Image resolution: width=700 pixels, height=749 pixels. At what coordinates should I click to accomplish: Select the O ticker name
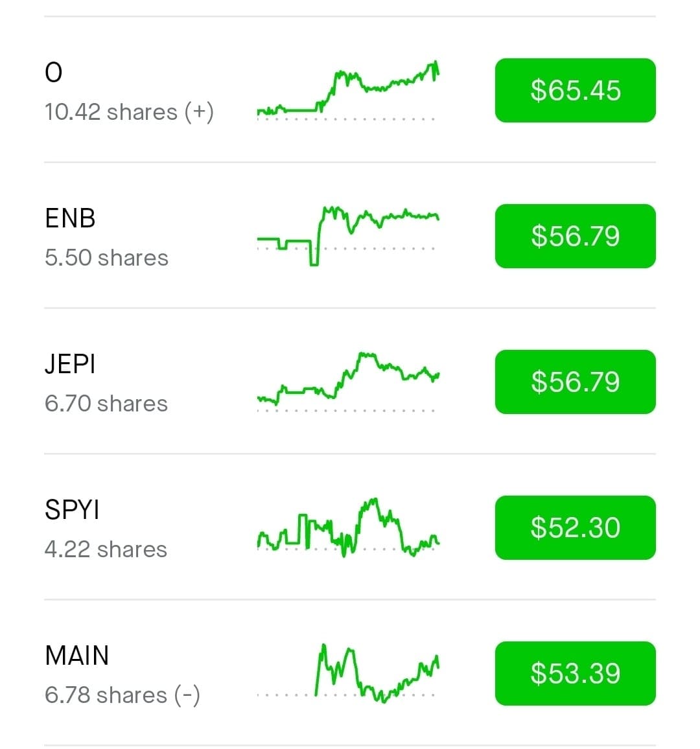(54, 73)
